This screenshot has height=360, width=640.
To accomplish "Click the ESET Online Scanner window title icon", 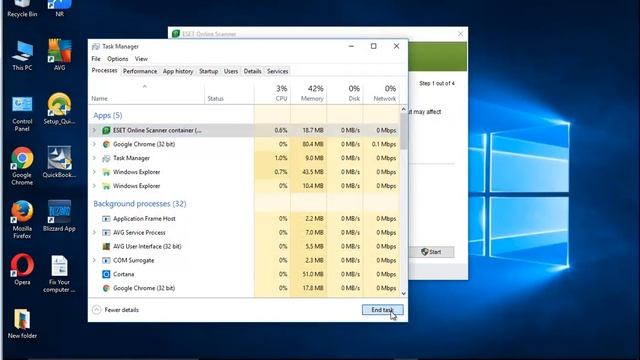I will (x=176, y=34).
